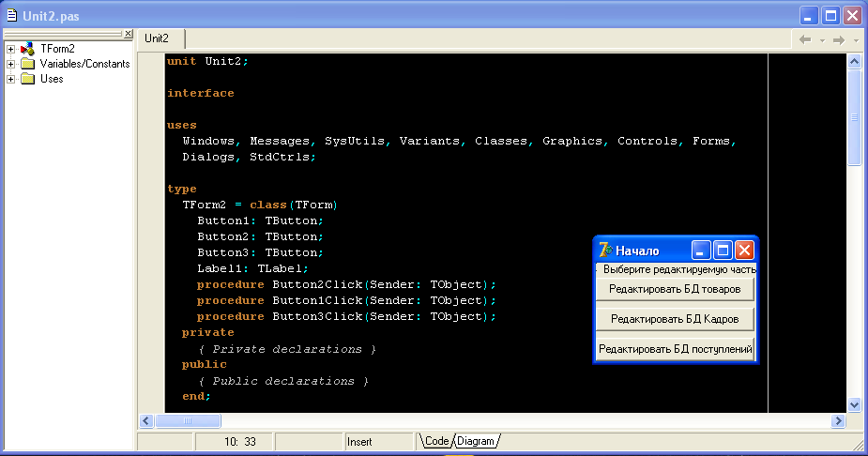The image size is (868, 456).
Task: Click 'TForm2 = class(TForm)' line
Action: tap(260, 205)
